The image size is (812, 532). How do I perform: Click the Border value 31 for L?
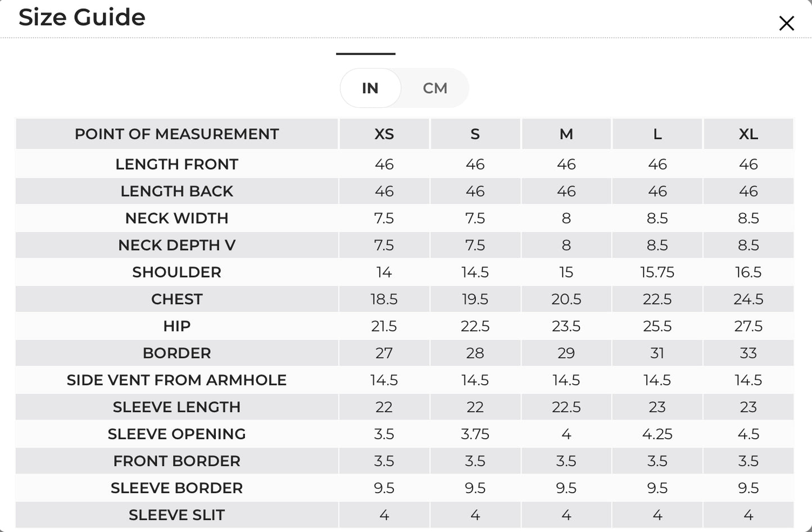pyautogui.click(x=657, y=353)
